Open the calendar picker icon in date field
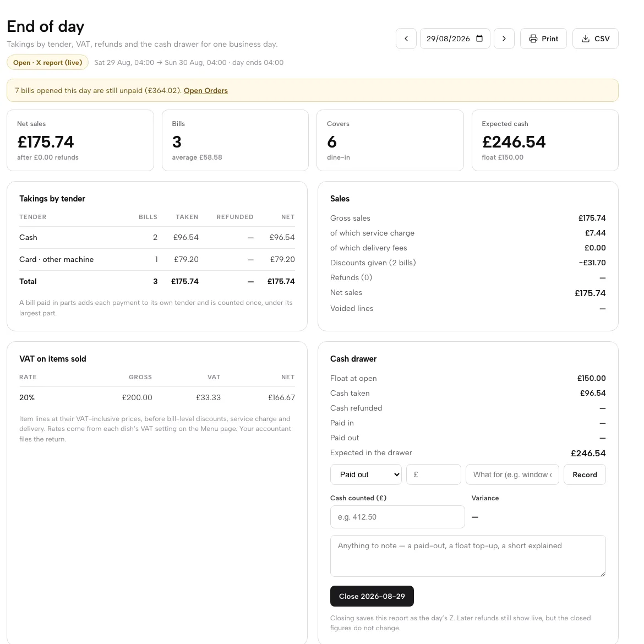 tap(479, 39)
